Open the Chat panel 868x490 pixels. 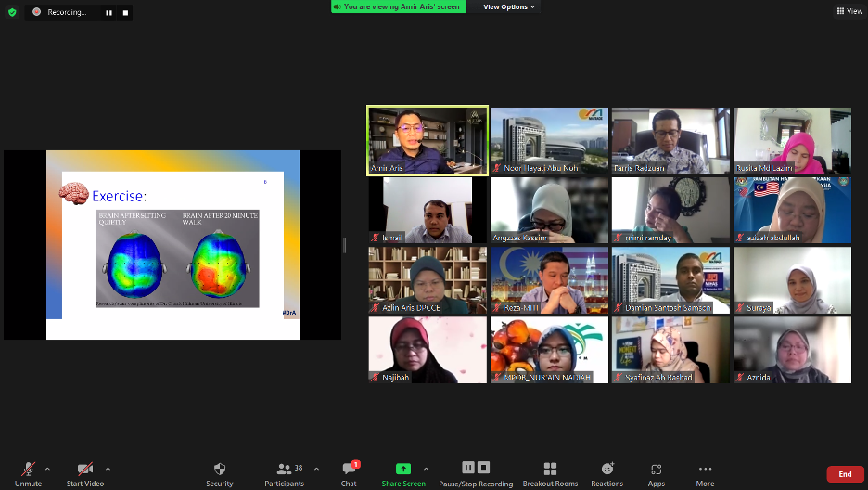pos(349,473)
